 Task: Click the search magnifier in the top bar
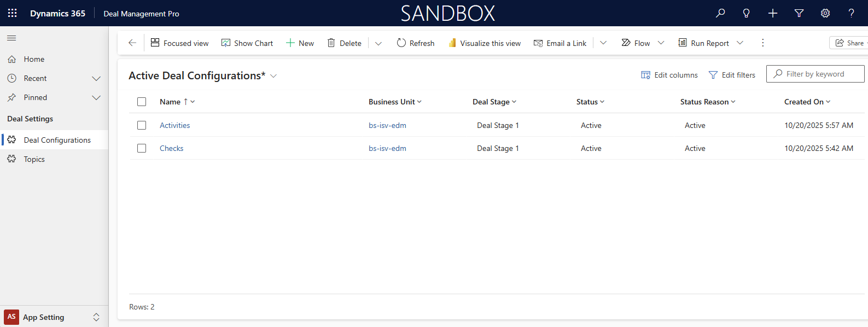(720, 13)
